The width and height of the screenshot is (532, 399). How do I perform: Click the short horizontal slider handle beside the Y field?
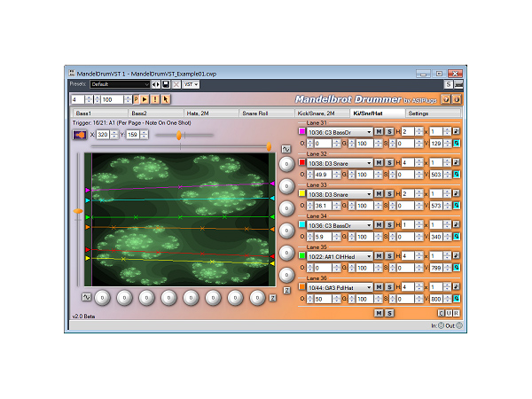179,135
